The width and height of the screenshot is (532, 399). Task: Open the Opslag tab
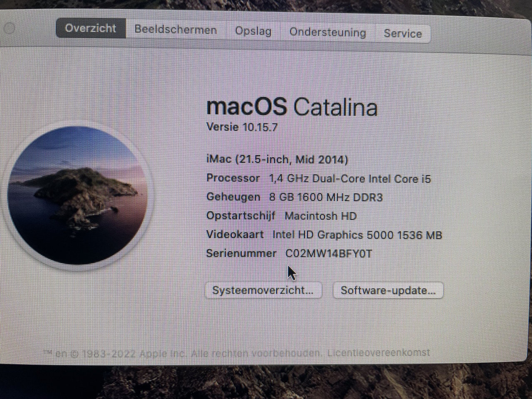(x=253, y=31)
